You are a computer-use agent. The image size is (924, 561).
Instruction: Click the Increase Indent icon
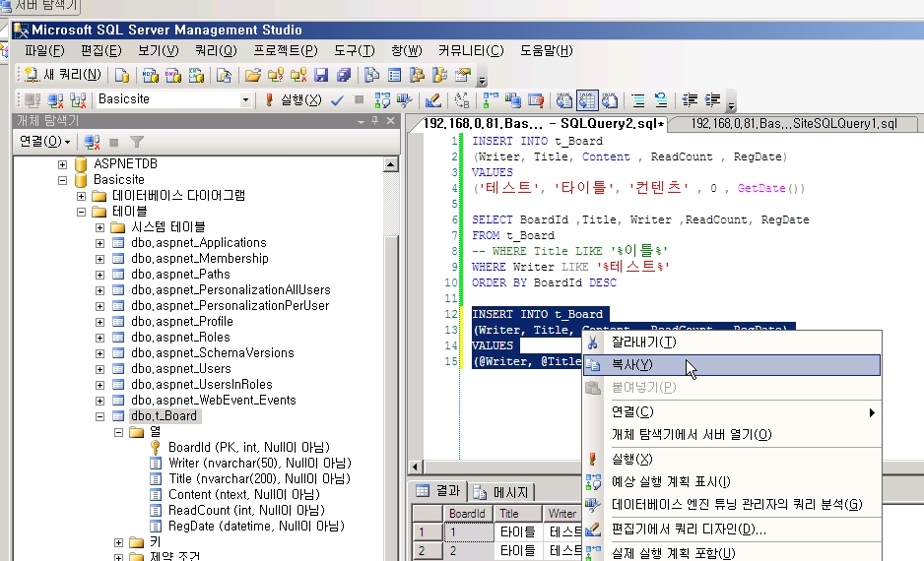713,100
